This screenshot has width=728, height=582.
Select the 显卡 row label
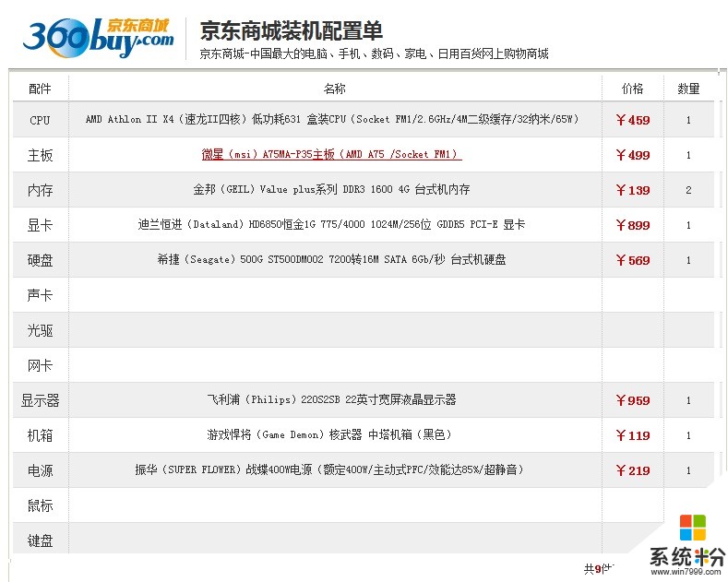(x=40, y=225)
